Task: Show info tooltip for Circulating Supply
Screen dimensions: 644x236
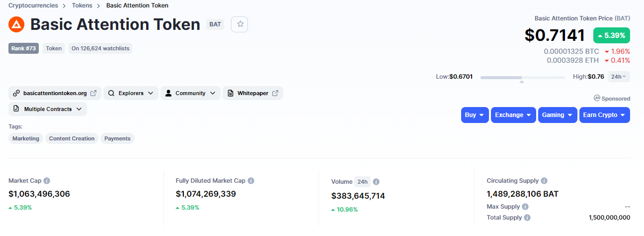Action: 544,181
